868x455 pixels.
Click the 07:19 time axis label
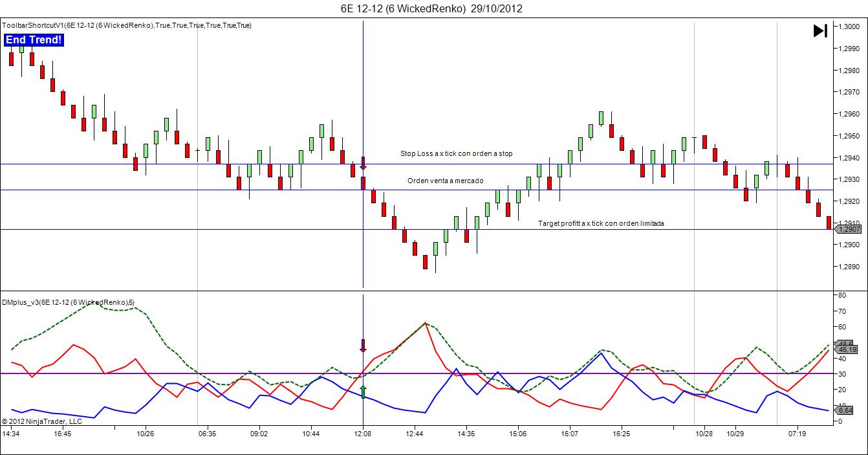pos(797,434)
